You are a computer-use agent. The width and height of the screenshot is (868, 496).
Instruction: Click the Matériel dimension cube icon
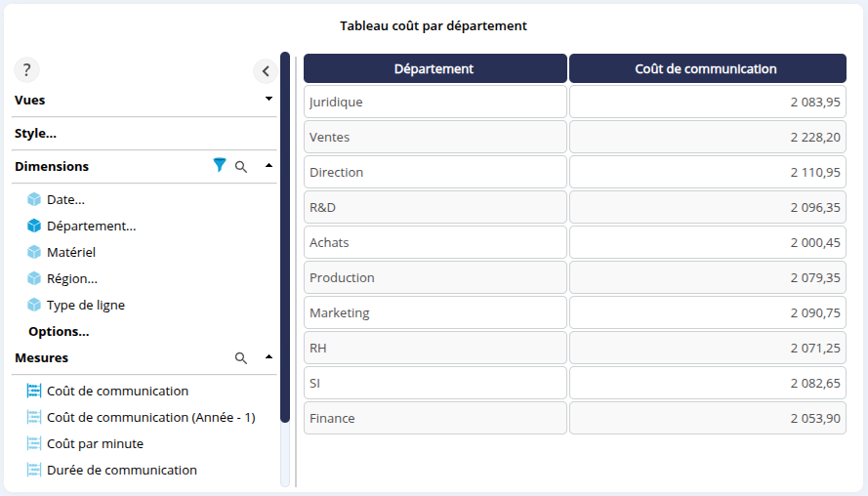[34, 252]
